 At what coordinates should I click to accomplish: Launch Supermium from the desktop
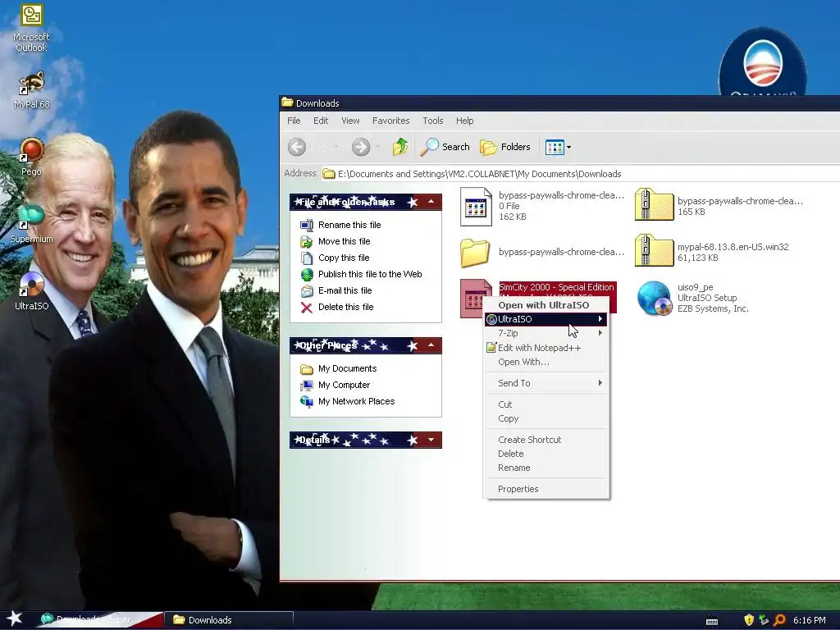[31, 224]
